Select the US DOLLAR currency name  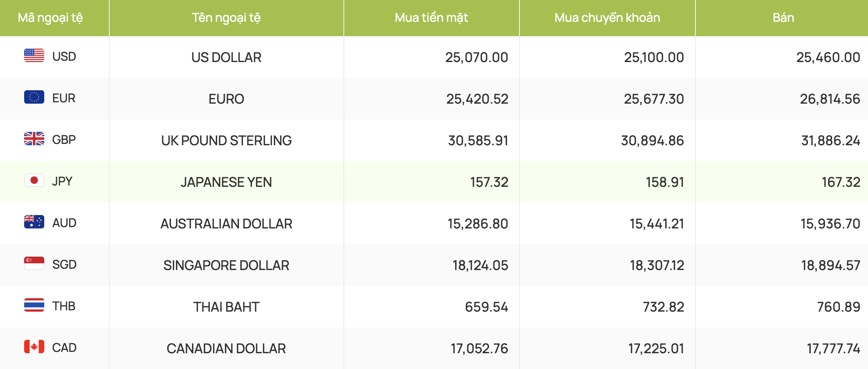pos(226,57)
